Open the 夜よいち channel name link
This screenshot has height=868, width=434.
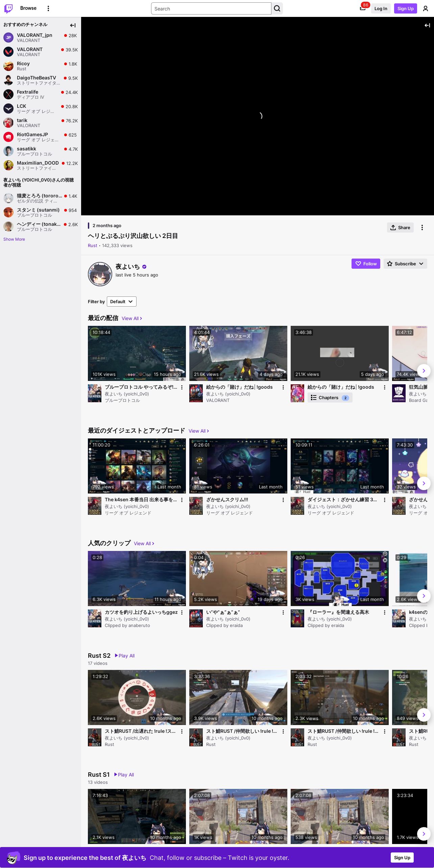pyautogui.click(x=127, y=267)
